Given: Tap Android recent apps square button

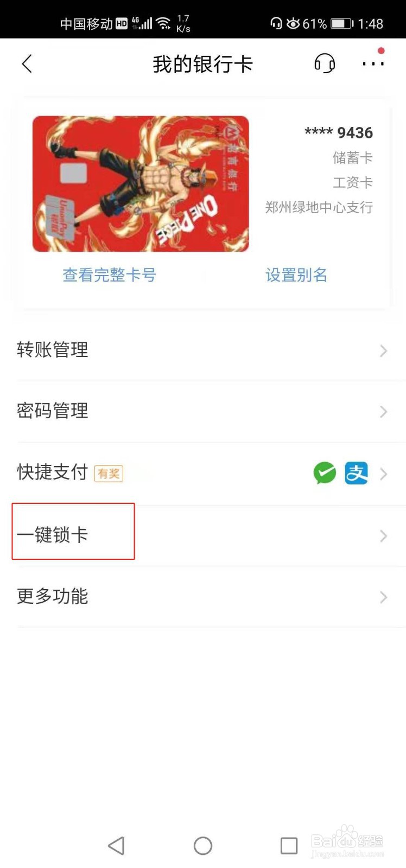Looking at the screenshot, I should click(x=289, y=845).
